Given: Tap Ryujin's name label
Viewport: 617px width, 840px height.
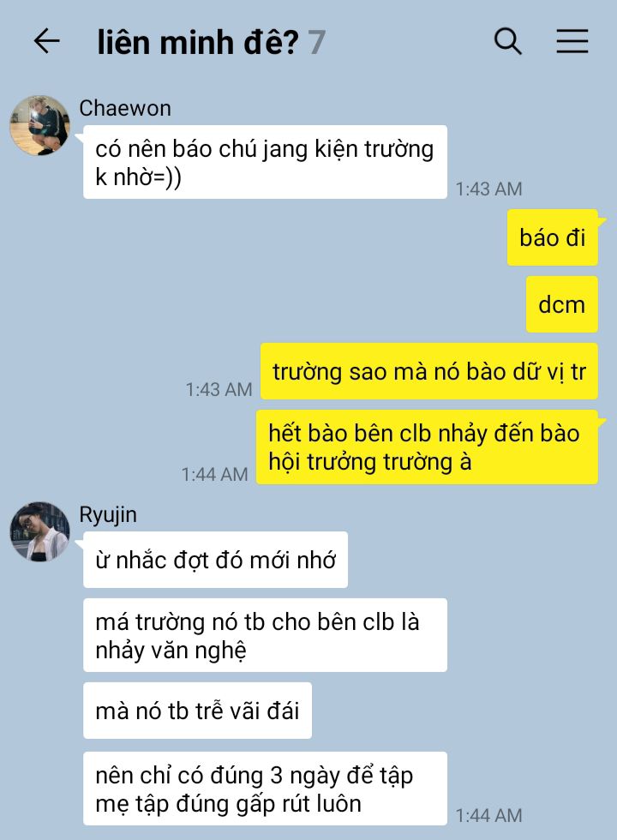Looking at the screenshot, I should tap(108, 514).
